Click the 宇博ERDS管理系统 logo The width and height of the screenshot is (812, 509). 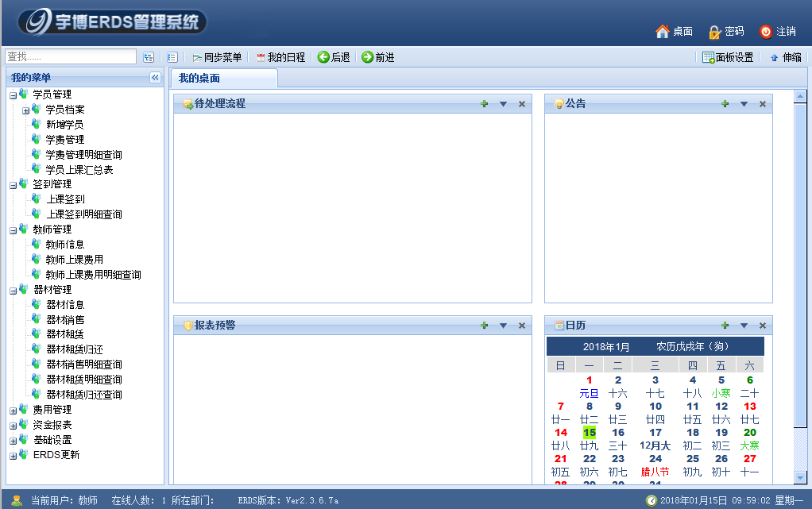pyautogui.click(x=112, y=21)
